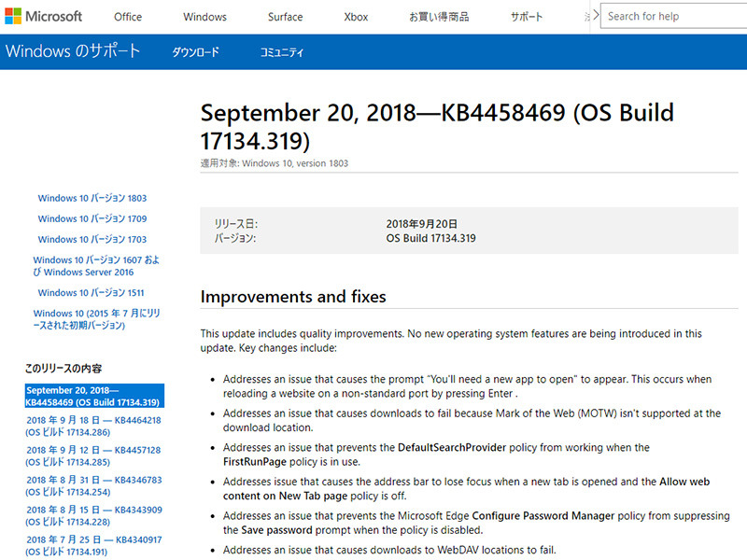The height and width of the screenshot is (560, 747).
Task: Open the KB4340917 build 17134.191 entry
Action: [x=94, y=546]
